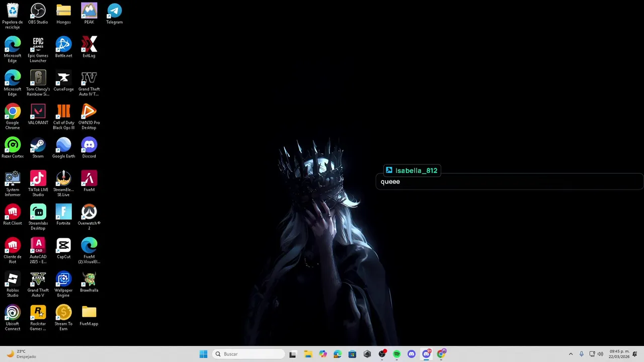Open the weather widget showing 23°C Despejado
Image resolution: width=644 pixels, height=362 pixels.
pos(21,354)
